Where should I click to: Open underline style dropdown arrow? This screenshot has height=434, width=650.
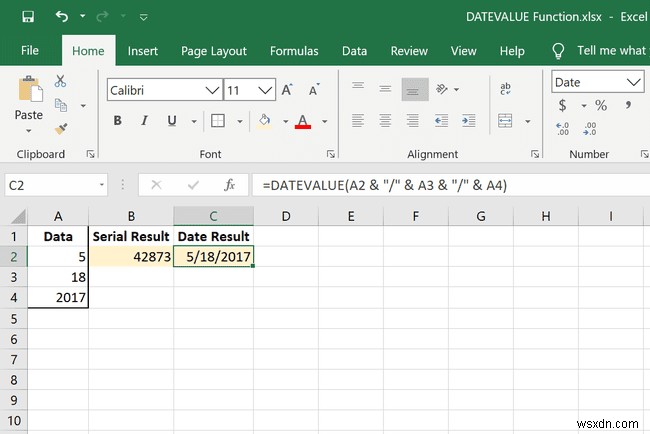pyautogui.click(x=194, y=121)
